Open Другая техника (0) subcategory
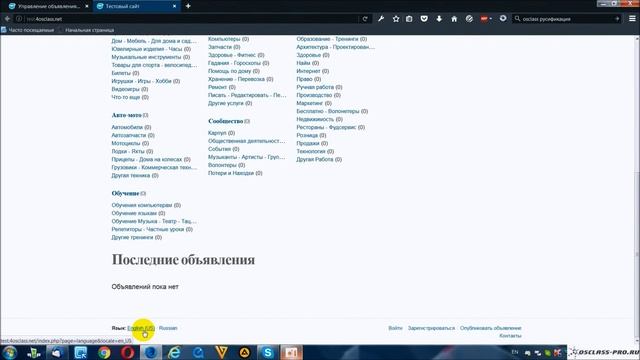Image resolution: width=640 pixels, height=360 pixels. click(135, 175)
